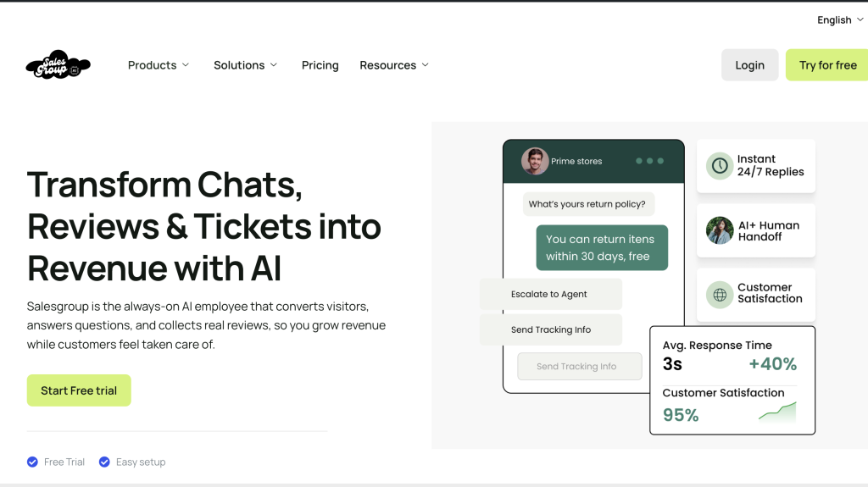The width and height of the screenshot is (868, 487).
Task: Select the Escalate to Agent option
Action: 551,294
